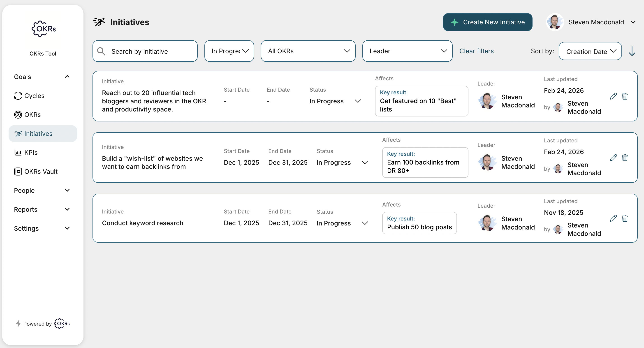Collapse the Goals sidebar section
Viewport: 644px width, 348px height.
(67, 77)
